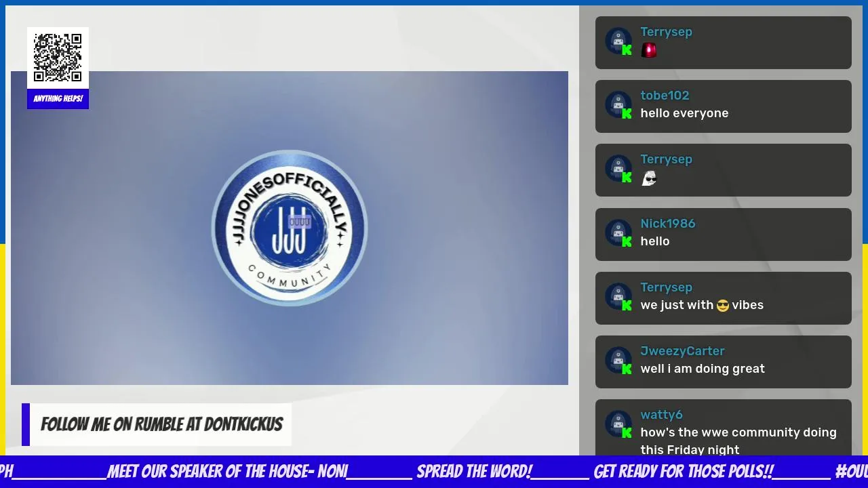Image resolution: width=868 pixels, height=488 pixels.
Task: Click the white face emote in Terrysep's message
Action: coord(649,178)
